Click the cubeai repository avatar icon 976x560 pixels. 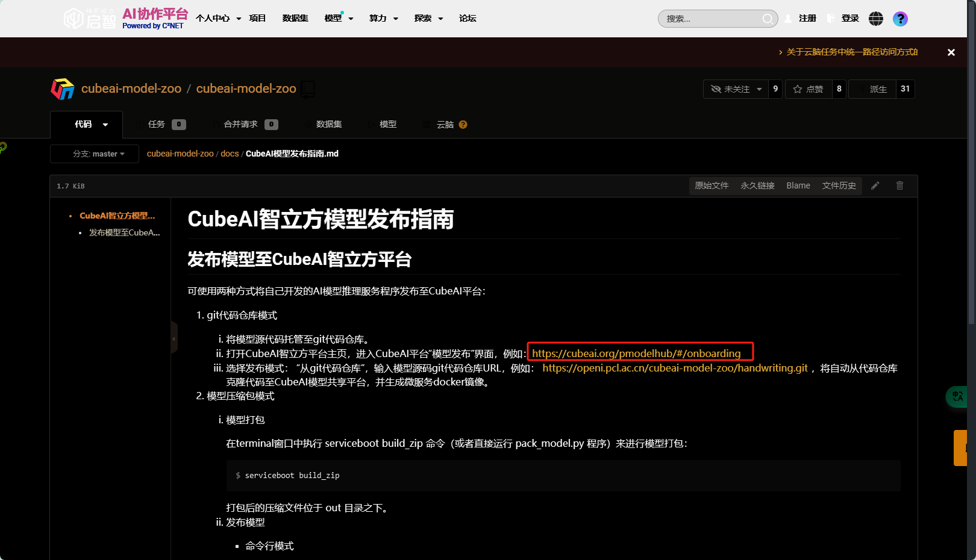click(x=63, y=89)
